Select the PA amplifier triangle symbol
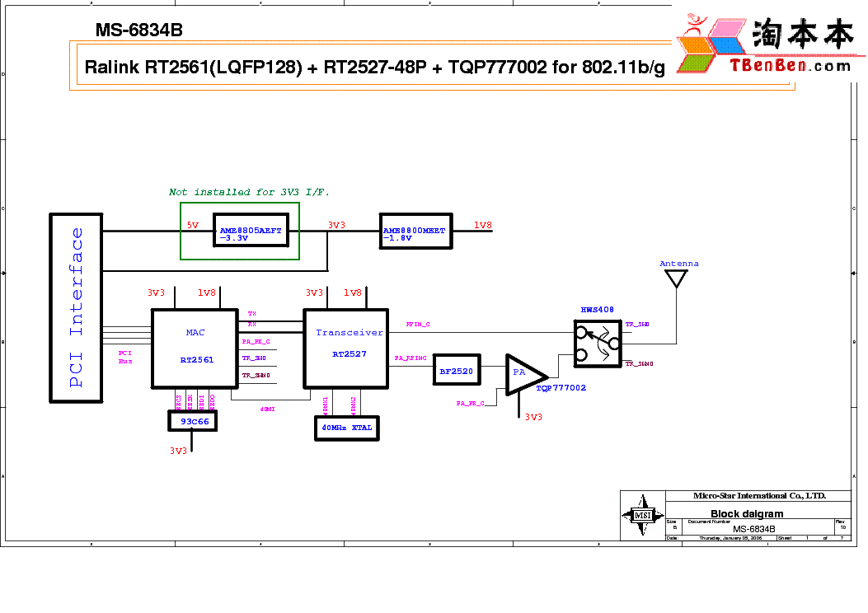This screenshot has height=613, width=868. [x=527, y=375]
